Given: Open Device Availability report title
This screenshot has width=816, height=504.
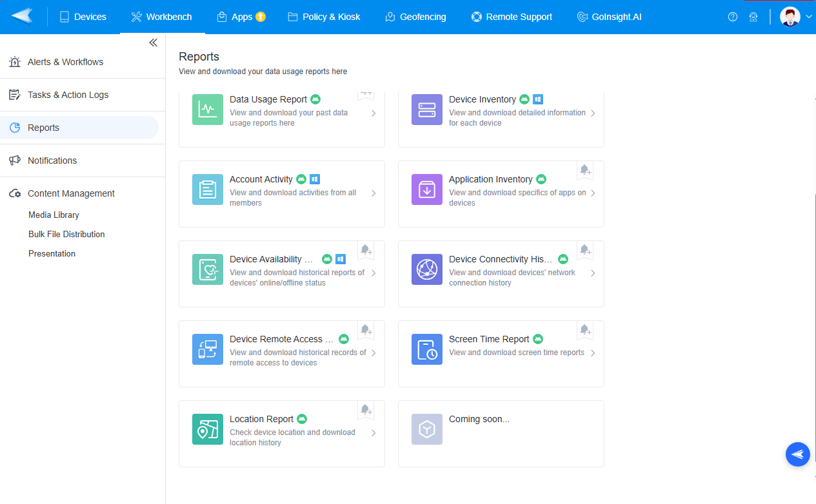Looking at the screenshot, I should tap(272, 259).
